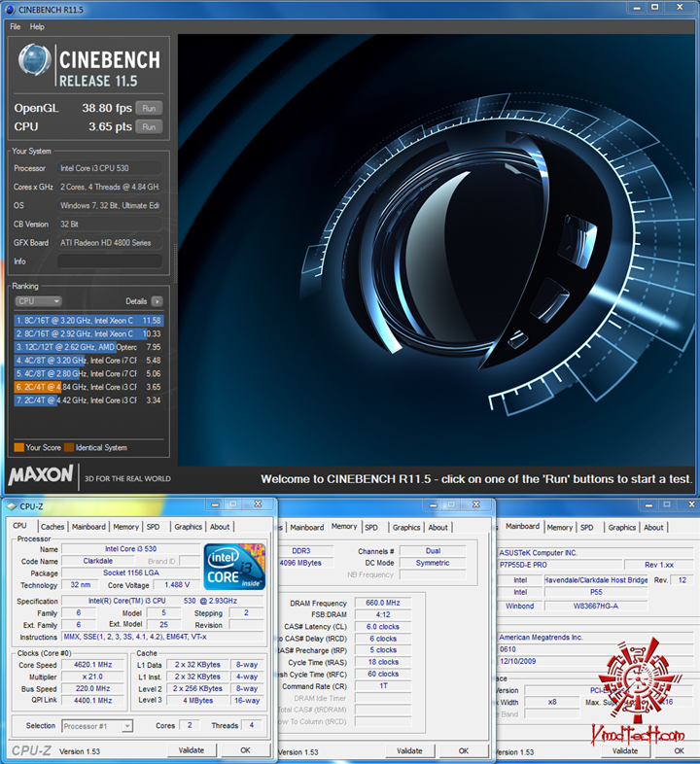Switch to Caches tab in first CPU-Z window
The height and width of the screenshot is (764, 700).
[52, 527]
